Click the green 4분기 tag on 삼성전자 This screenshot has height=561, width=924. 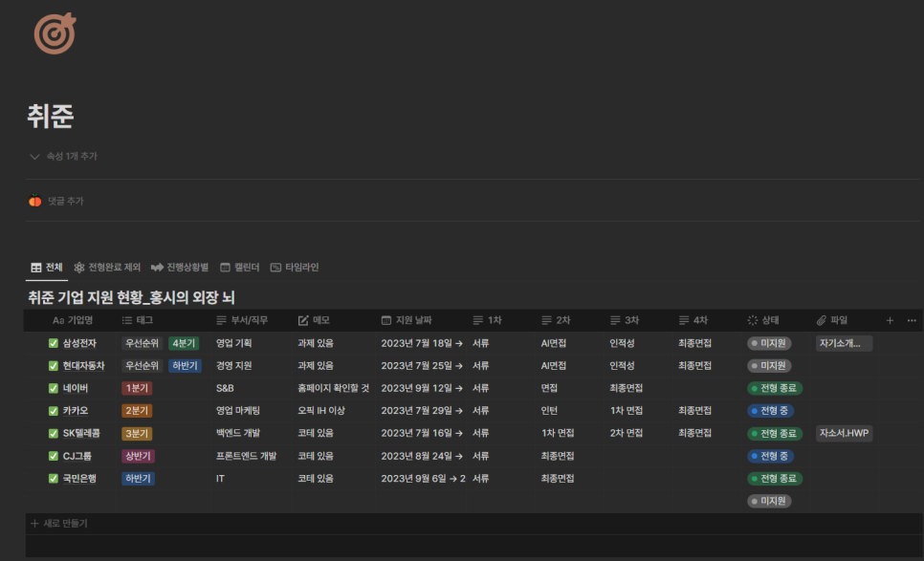[184, 343]
